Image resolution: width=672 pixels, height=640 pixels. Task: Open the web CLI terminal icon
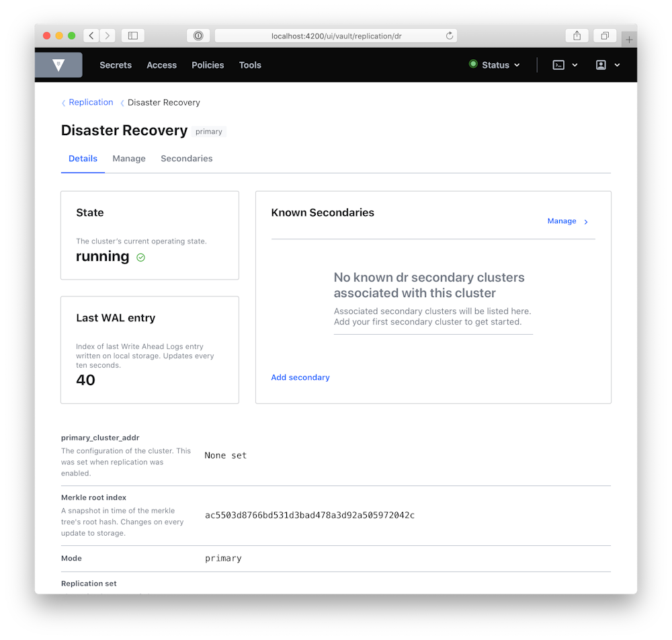pyautogui.click(x=558, y=65)
